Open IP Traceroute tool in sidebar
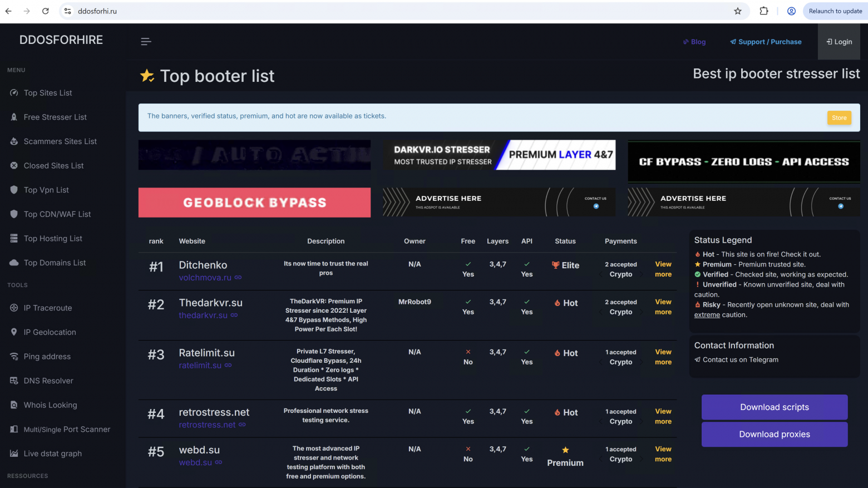 coord(48,308)
